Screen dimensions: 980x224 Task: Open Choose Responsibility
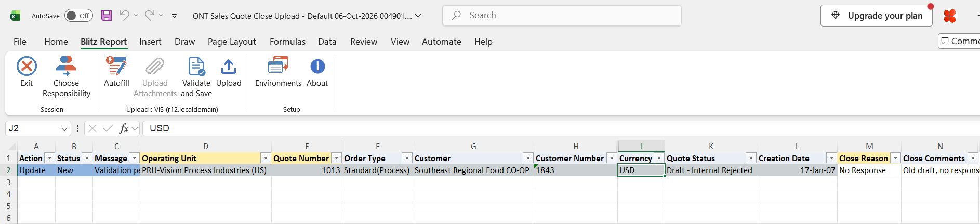[x=66, y=77]
